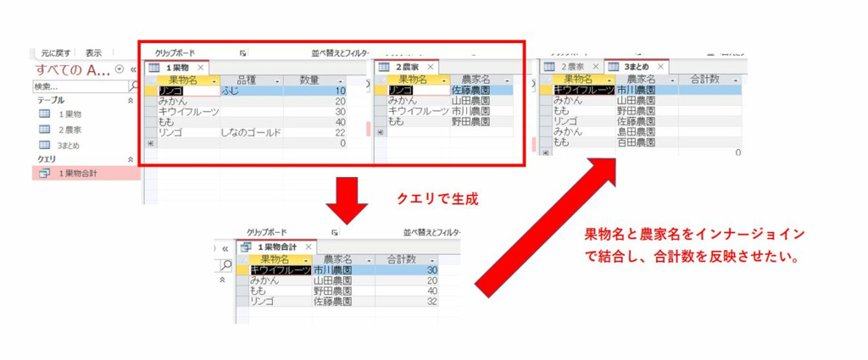Click the 合計数 value 32 in the 1果物合計 query
The width and height of the screenshot is (868, 360).
pyautogui.click(x=407, y=302)
